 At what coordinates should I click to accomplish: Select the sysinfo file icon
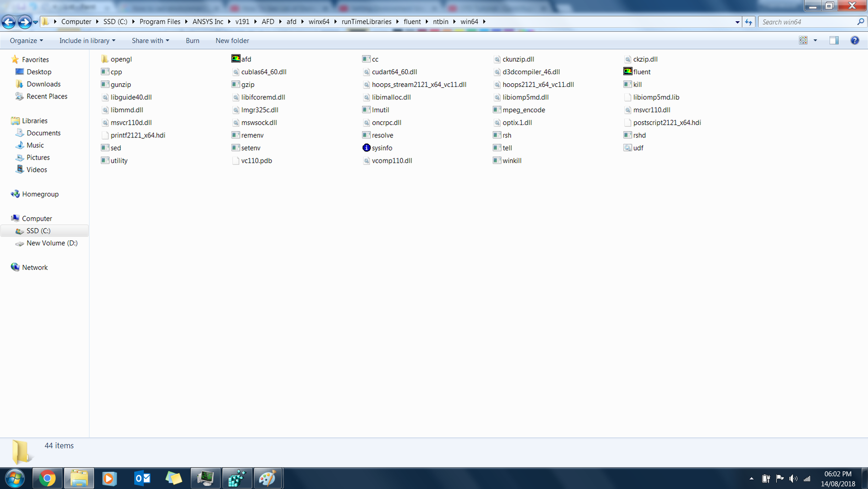click(366, 148)
